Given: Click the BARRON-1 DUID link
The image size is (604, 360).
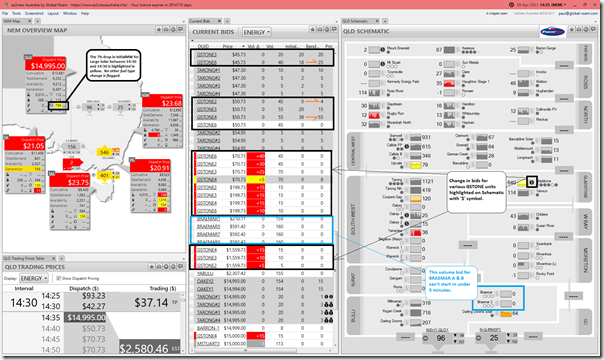Looking at the screenshot, I should [x=208, y=328].
